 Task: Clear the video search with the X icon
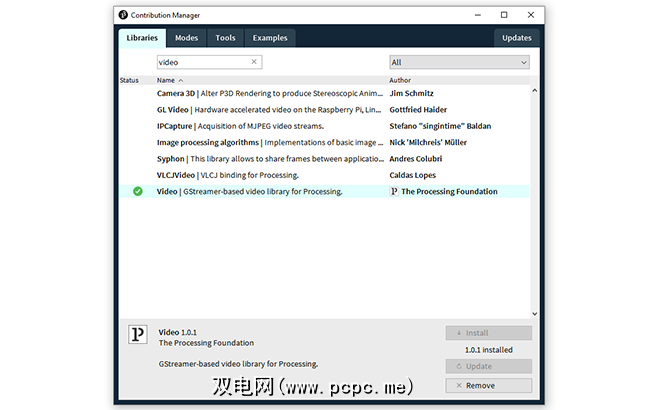pos(254,62)
